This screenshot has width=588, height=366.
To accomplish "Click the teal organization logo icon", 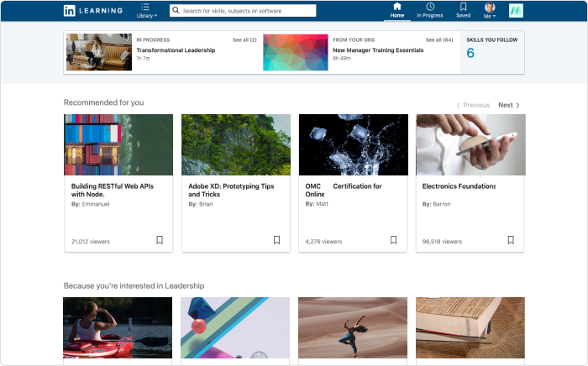I will (x=516, y=11).
